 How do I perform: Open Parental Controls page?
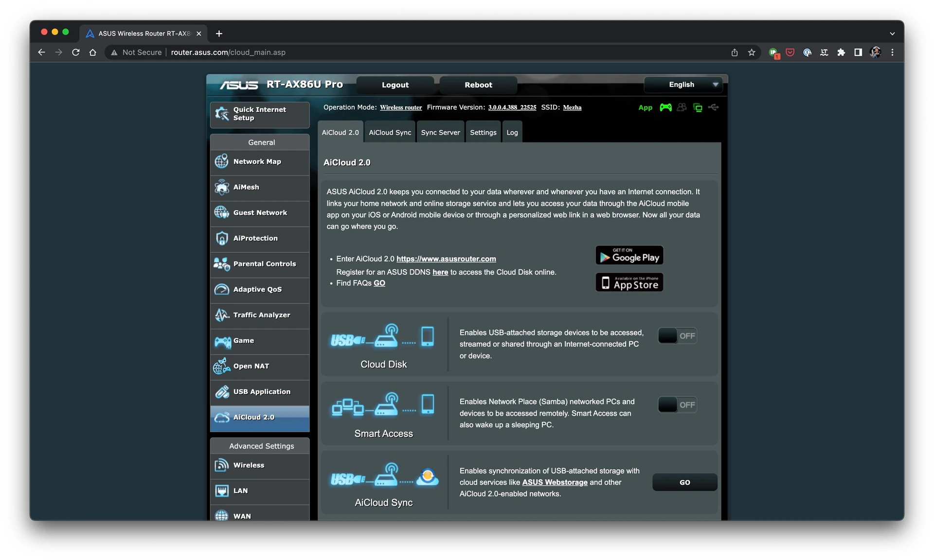point(260,264)
